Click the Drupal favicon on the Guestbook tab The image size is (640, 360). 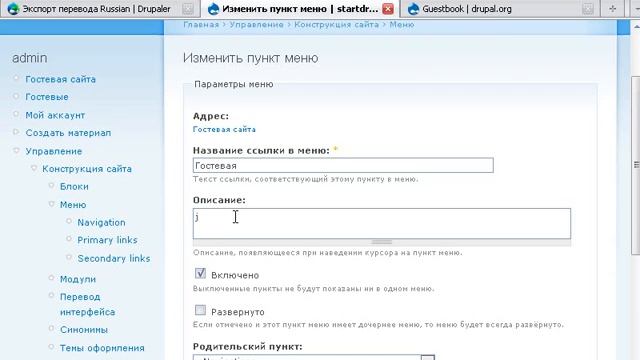(413, 9)
